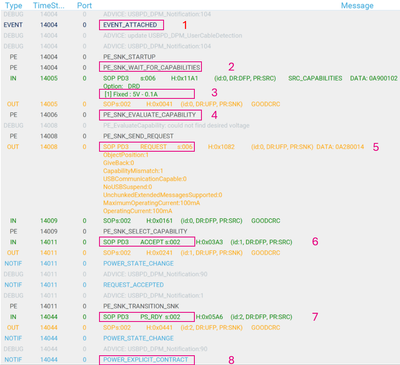The image size is (400, 365).
Task: Select the EVENT_ATTACHED message
Action: (x=130, y=25)
